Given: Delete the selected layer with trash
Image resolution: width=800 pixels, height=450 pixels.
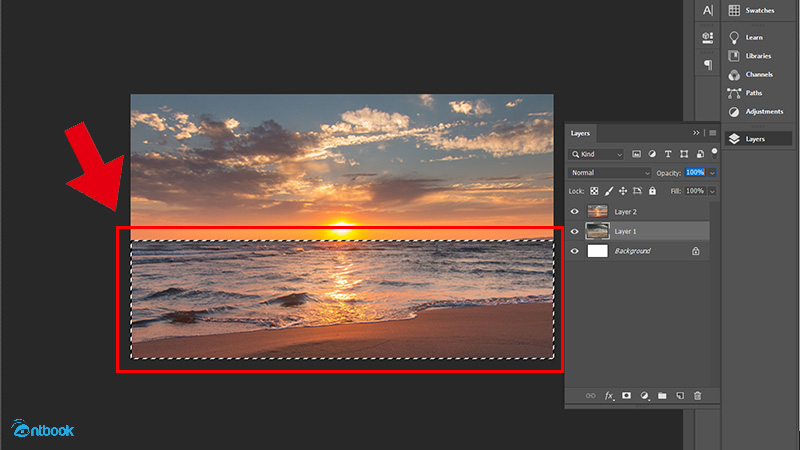Looking at the screenshot, I should [697, 395].
